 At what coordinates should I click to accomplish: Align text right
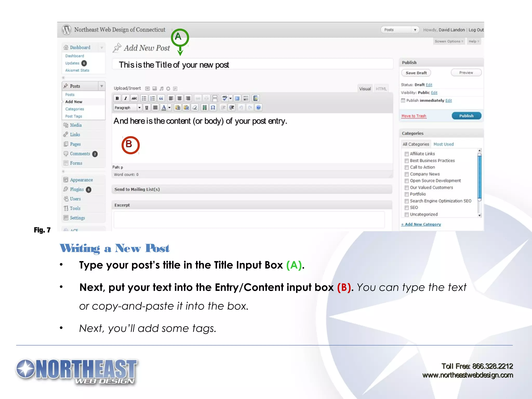pyautogui.click(x=188, y=98)
